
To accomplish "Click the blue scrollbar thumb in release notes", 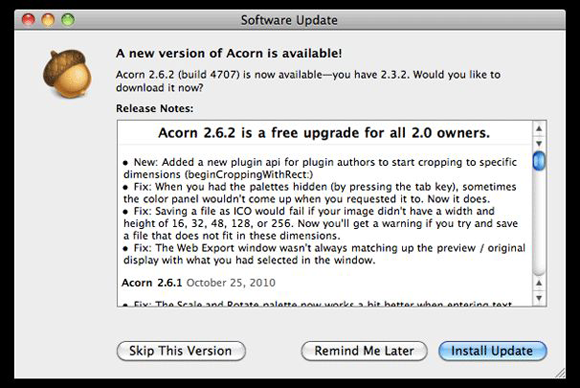I will pos(539,161).
